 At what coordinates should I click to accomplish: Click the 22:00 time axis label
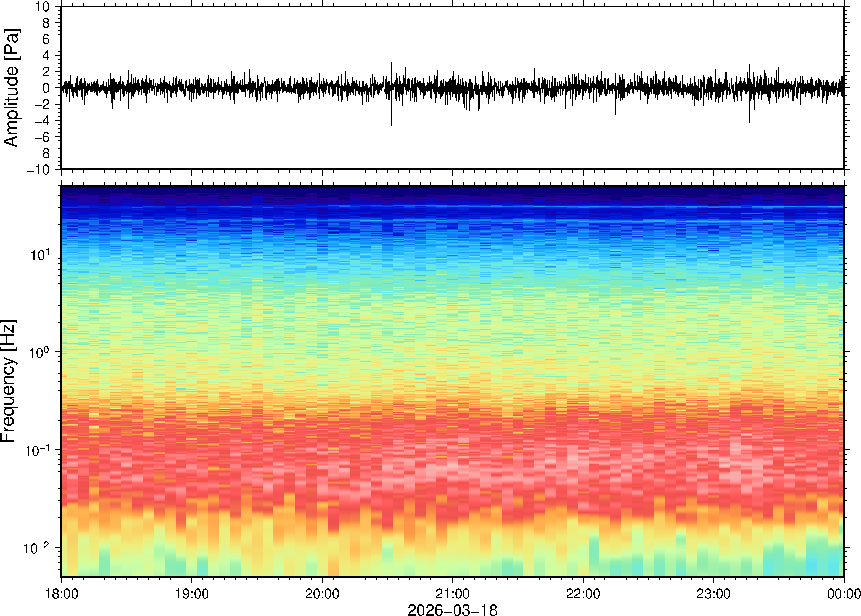pos(583,593)
